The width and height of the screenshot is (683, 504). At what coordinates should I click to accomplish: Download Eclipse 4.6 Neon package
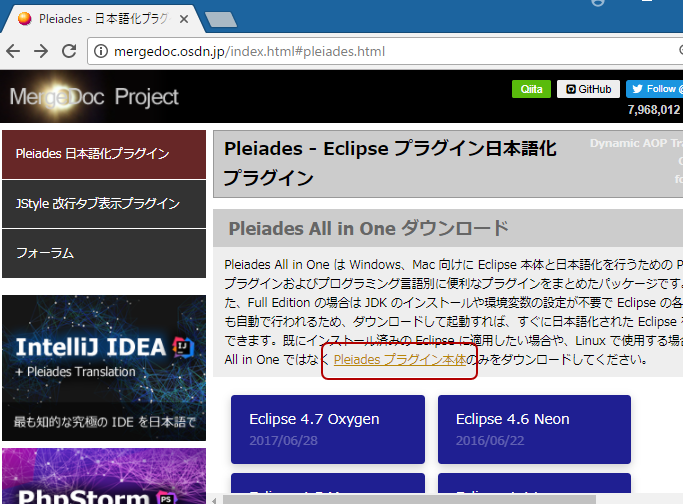[x=534, y=430]
